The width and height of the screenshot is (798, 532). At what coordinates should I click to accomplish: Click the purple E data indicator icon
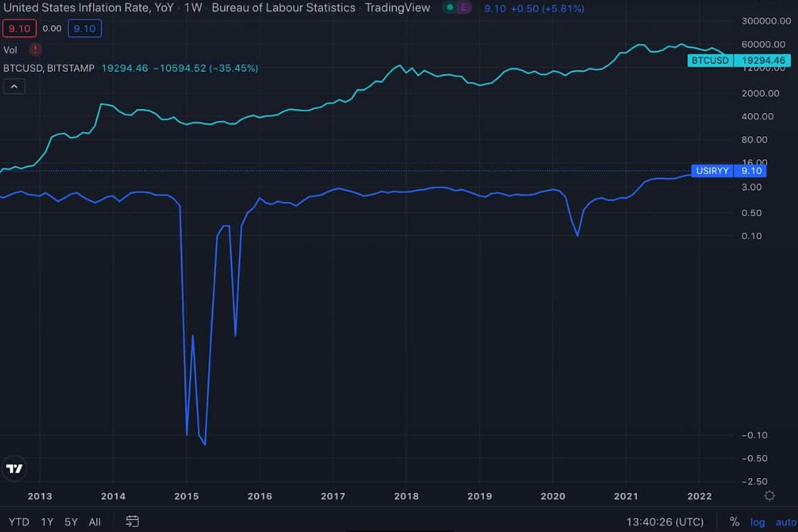tap(464, 8)
